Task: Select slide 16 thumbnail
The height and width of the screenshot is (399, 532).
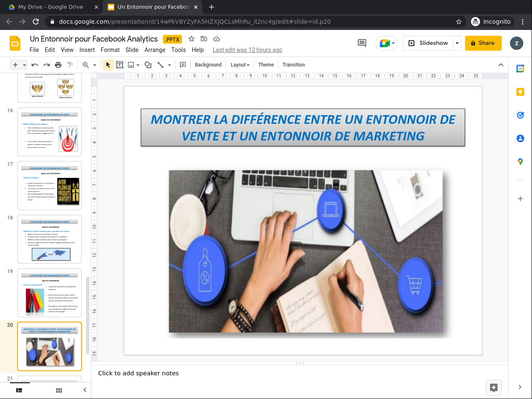Action: click(49, 132)
